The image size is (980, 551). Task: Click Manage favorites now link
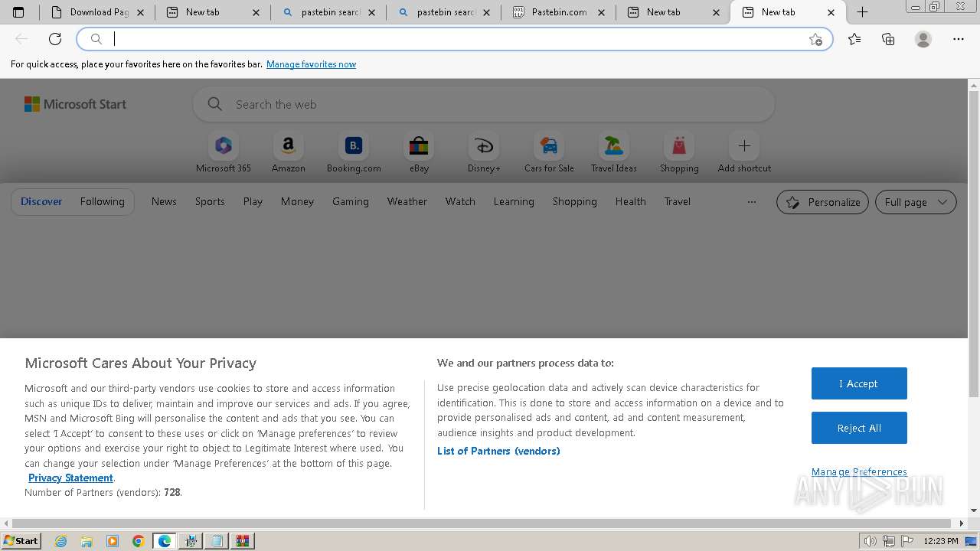pos(311,64)
